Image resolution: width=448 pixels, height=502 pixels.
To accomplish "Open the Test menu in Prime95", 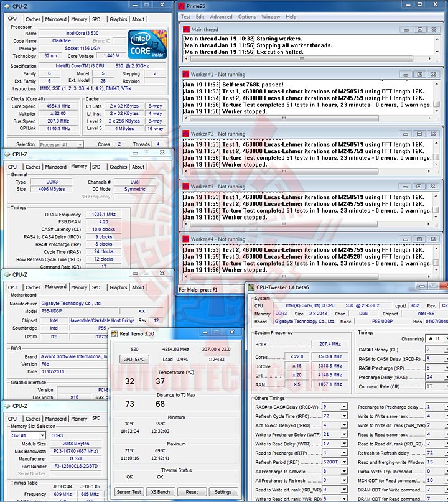I will click(185, 17).
